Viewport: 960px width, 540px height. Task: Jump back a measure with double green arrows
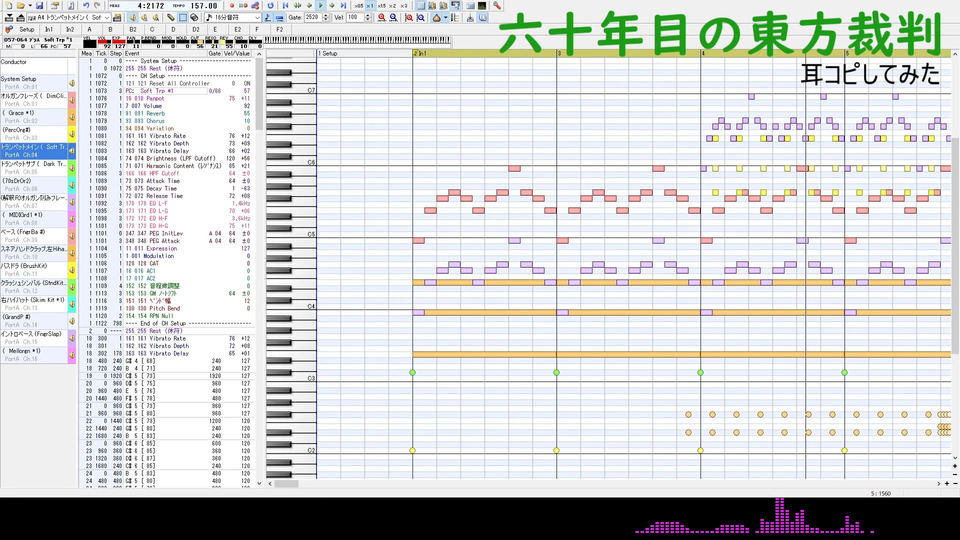click(x=297, y=6)
